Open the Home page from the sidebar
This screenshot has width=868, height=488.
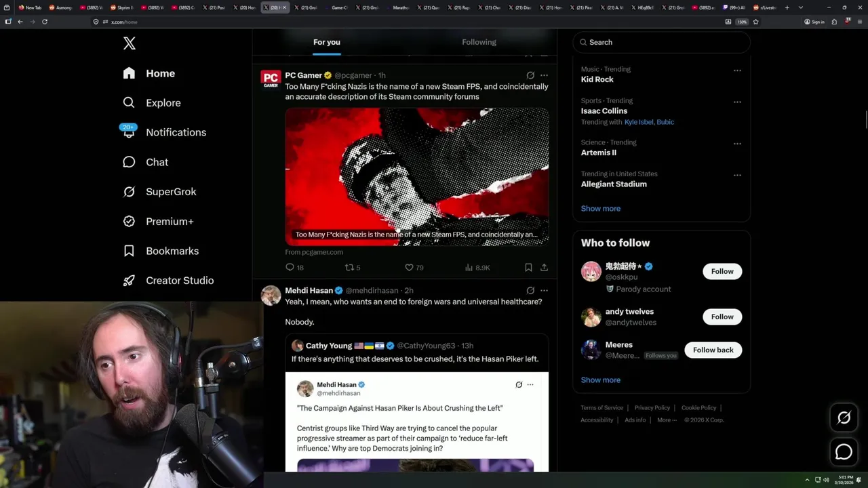tap(149, 73)
